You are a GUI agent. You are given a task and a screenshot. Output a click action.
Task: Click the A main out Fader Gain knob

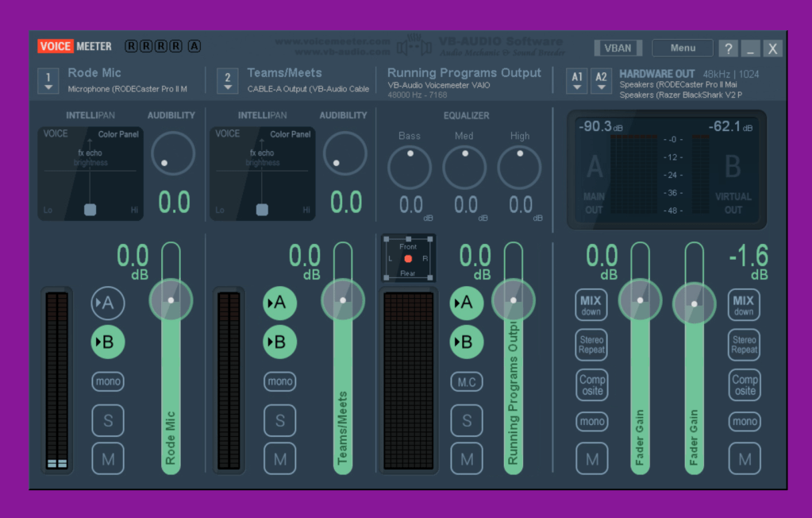[x=640, y=300]
